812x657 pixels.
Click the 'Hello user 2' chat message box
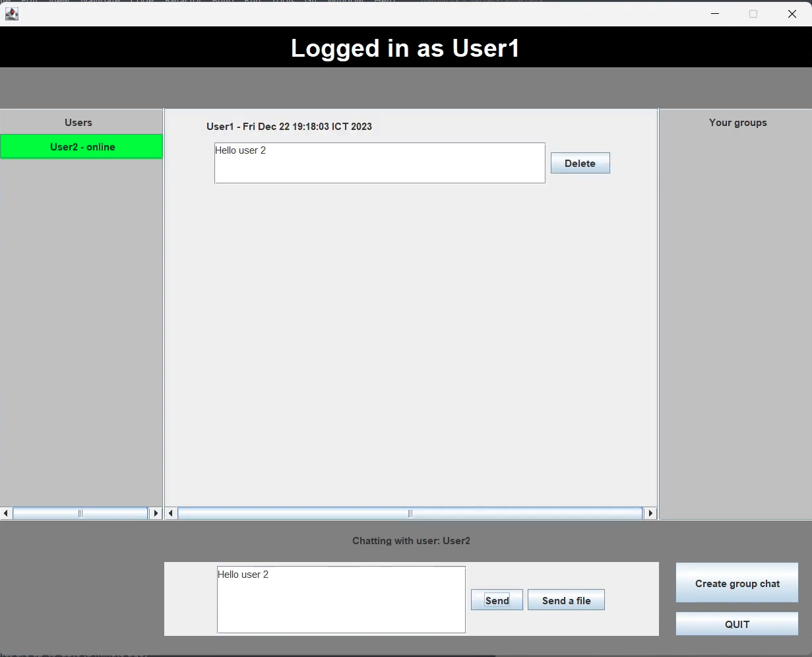coord(379,162)
